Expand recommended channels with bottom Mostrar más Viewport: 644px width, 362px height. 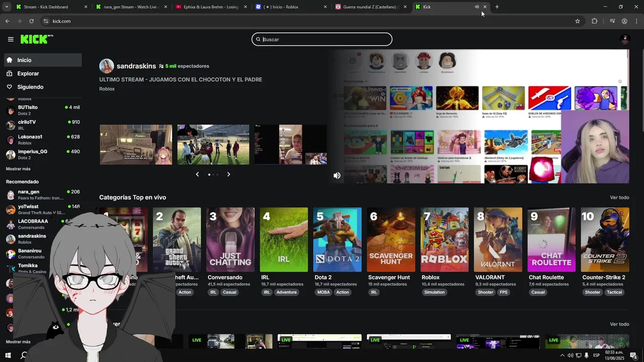(x=18, y=342)
